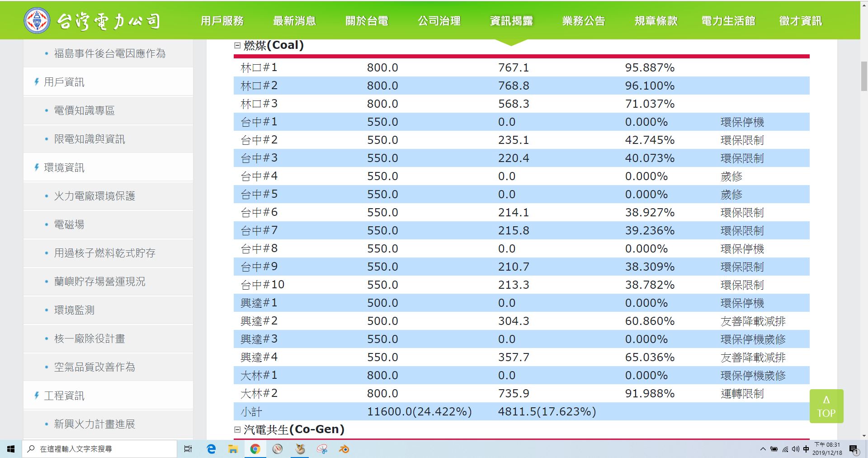Toggle the 中 IME input indicator
Viewport: 868px width, 458px height.
pos(806,449)
